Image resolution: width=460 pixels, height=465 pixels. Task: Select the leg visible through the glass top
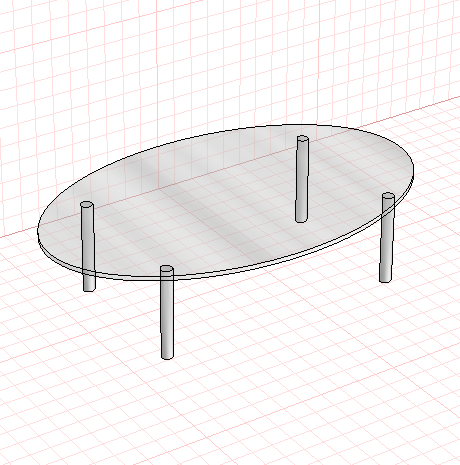click(302, 179)
